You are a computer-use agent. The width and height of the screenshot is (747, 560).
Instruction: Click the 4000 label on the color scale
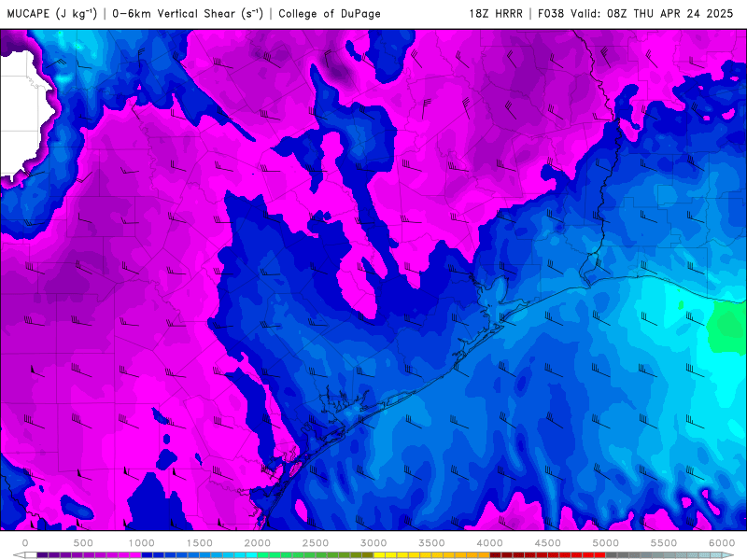489,543
